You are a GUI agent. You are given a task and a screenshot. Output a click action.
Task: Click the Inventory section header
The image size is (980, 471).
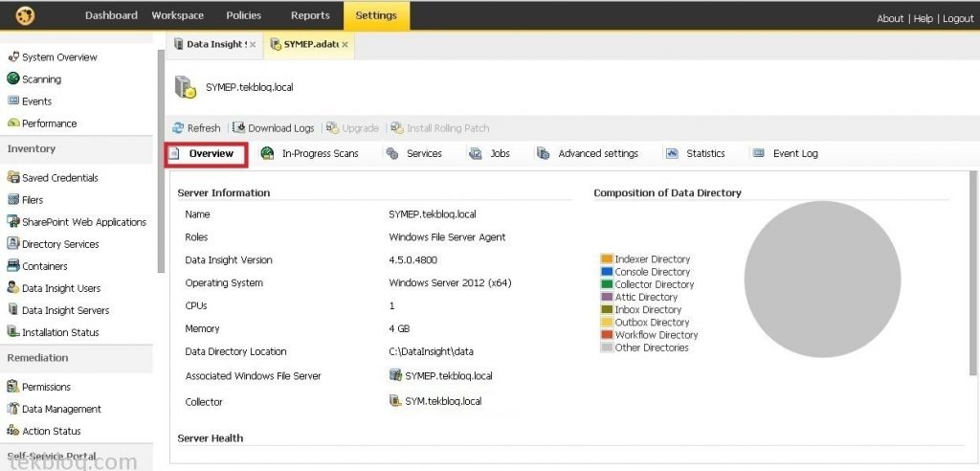(77, 149)
